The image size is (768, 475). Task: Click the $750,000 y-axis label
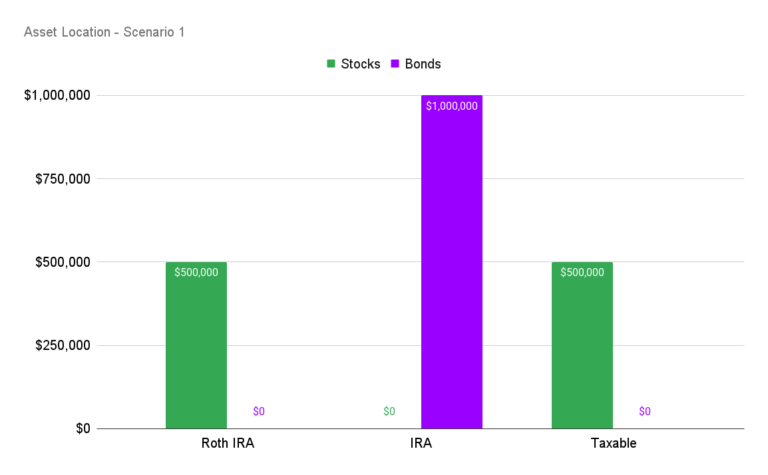(63, 179)
